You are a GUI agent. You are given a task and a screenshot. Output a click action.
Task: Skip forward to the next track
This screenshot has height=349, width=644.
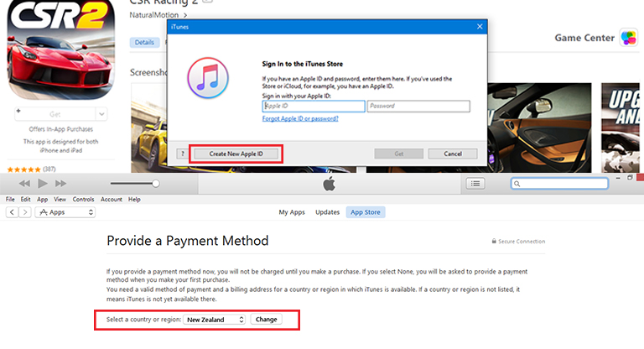[x=60, y=184]
